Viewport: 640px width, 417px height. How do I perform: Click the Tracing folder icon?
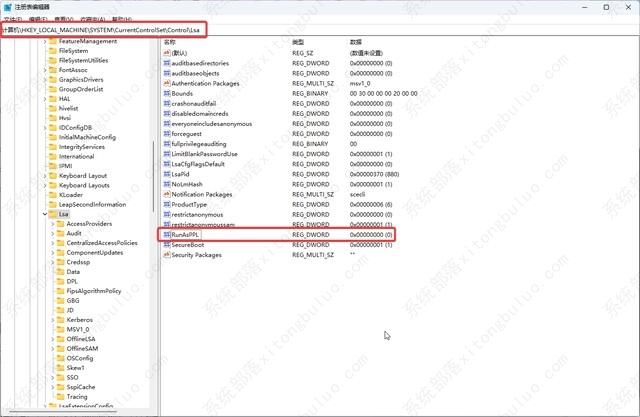[60, 397]
